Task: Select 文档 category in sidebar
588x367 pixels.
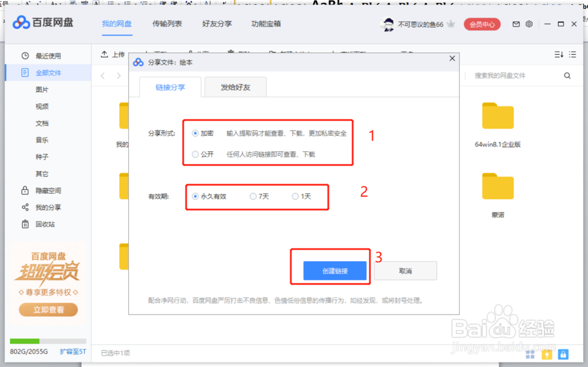Action: pos(42,124)
